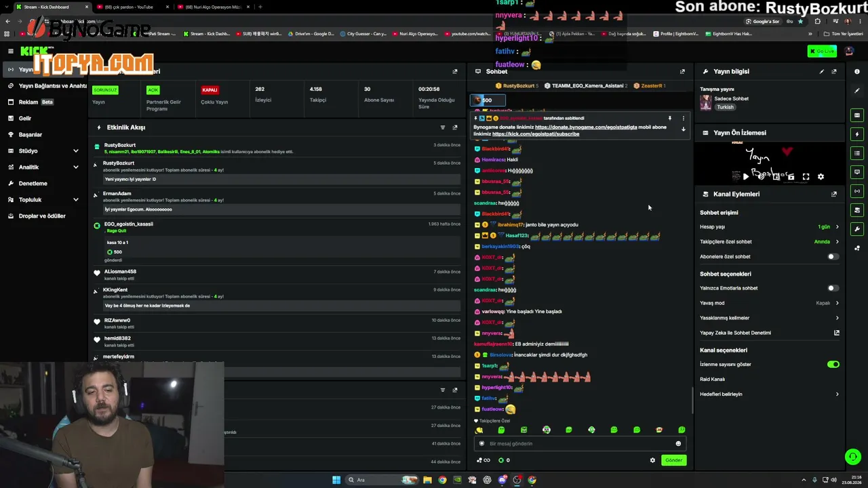Filter the Etkinlik Akışı feed
This screenshot has height=488, width=868.
pyautogui.click(x=443, y=127)
